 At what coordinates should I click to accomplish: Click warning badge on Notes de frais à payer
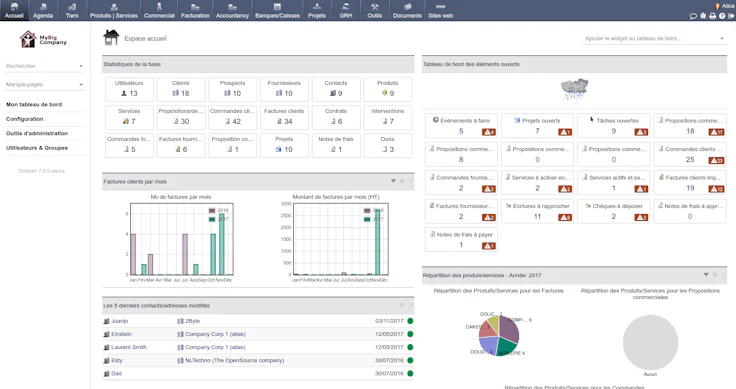[x=489, y=246]
